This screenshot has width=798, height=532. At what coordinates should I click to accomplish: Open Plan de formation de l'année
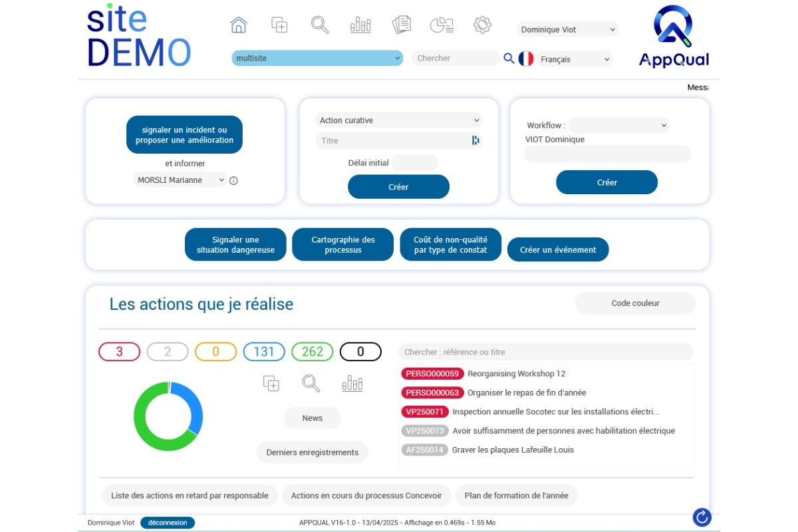pyautogui.click(x=516, y=495)
